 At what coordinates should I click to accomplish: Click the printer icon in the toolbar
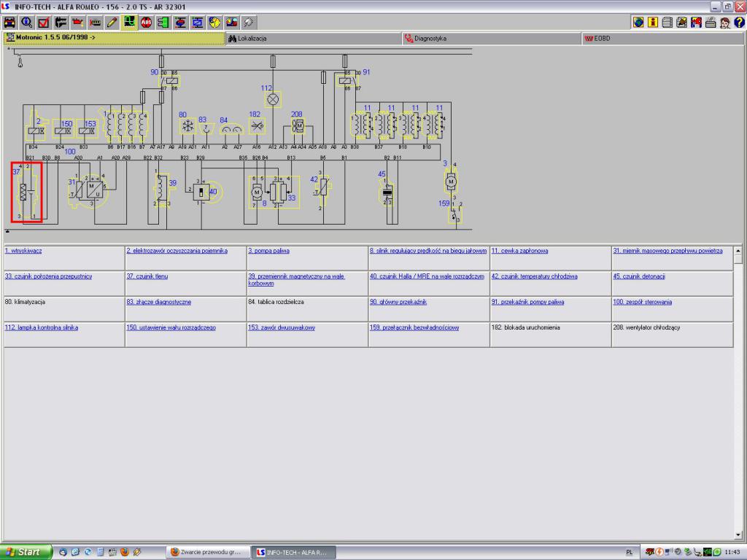click(x=710, y=22)
